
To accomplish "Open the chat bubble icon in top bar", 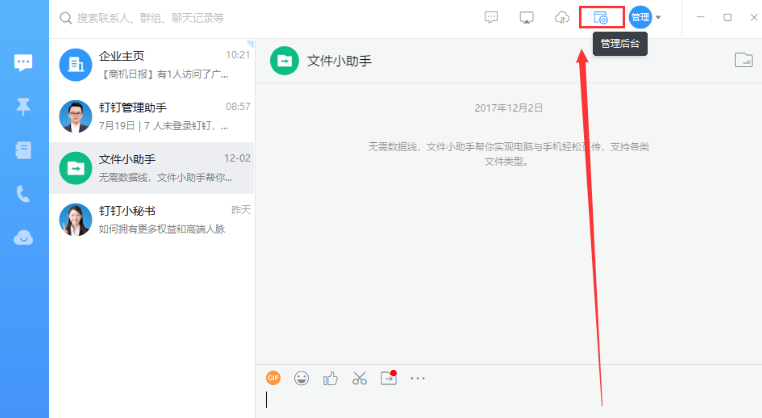I will [x=491, y=18].
